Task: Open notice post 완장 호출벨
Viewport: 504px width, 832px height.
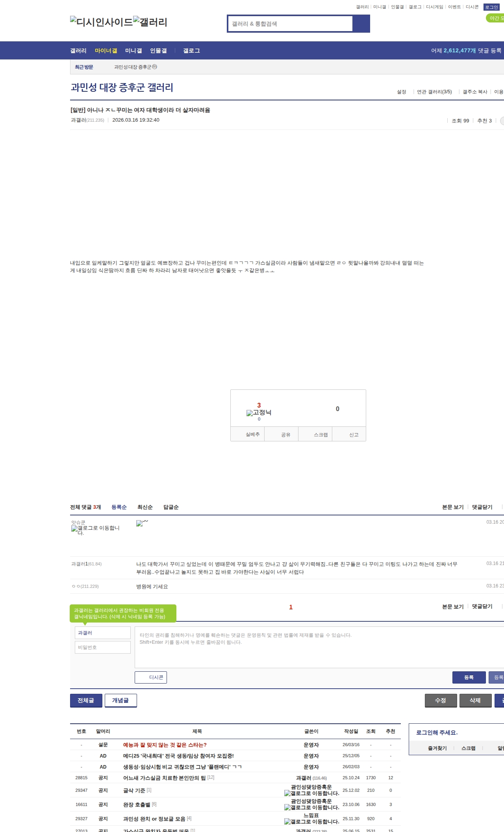Action: tap(137, 804)
